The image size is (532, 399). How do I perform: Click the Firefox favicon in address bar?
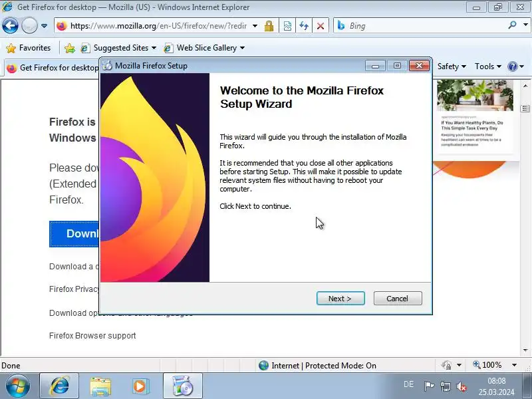tap(62, 26)
